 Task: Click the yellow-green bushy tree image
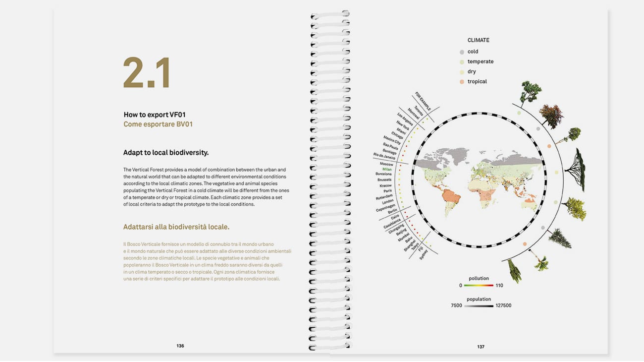[574, 208]
